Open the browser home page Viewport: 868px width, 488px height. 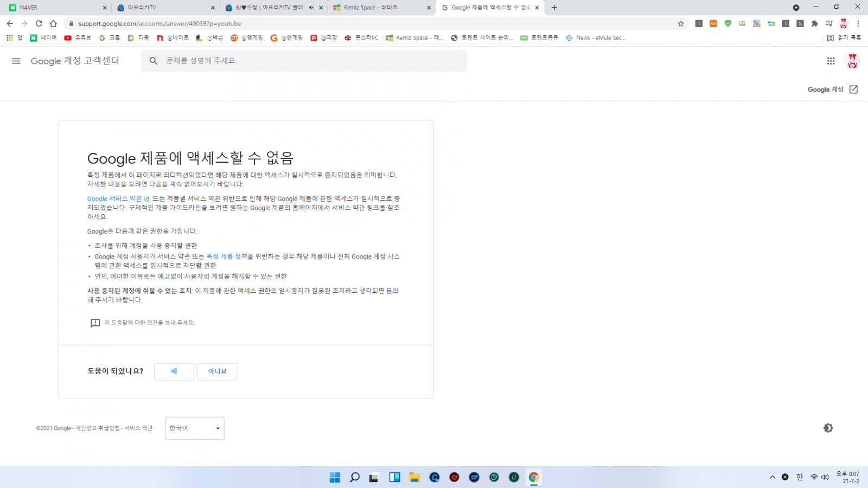point(53,23)
